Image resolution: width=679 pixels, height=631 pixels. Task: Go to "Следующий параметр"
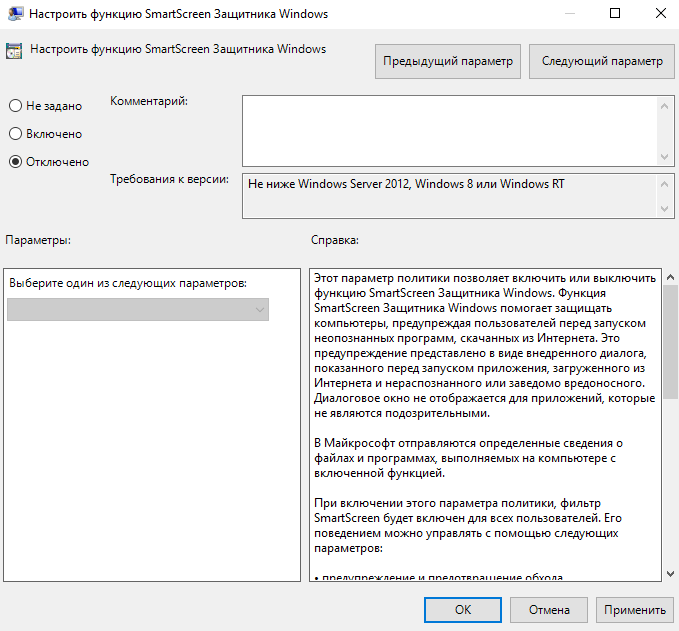pyautogui.click(x=602, y=61)
